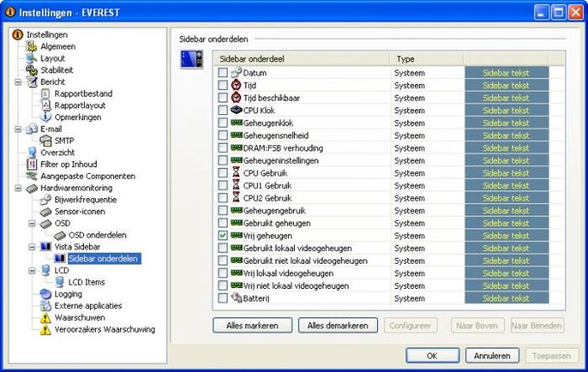The image size is (588, 372).
Task: Maximize the EVEREST settings window
Action: point(559,12)
